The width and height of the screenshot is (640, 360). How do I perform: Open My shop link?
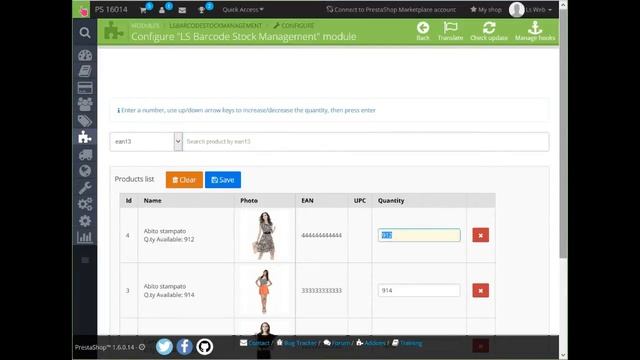pos(486,9)
